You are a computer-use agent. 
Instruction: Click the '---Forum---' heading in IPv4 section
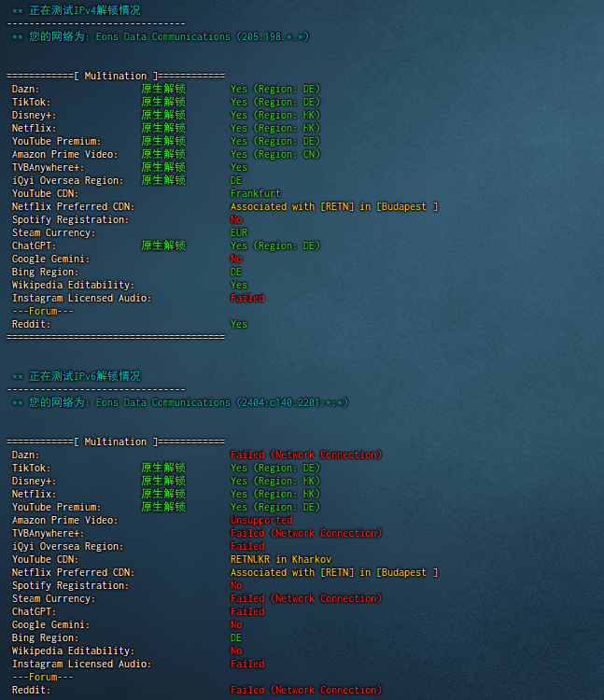click(43, 311)
